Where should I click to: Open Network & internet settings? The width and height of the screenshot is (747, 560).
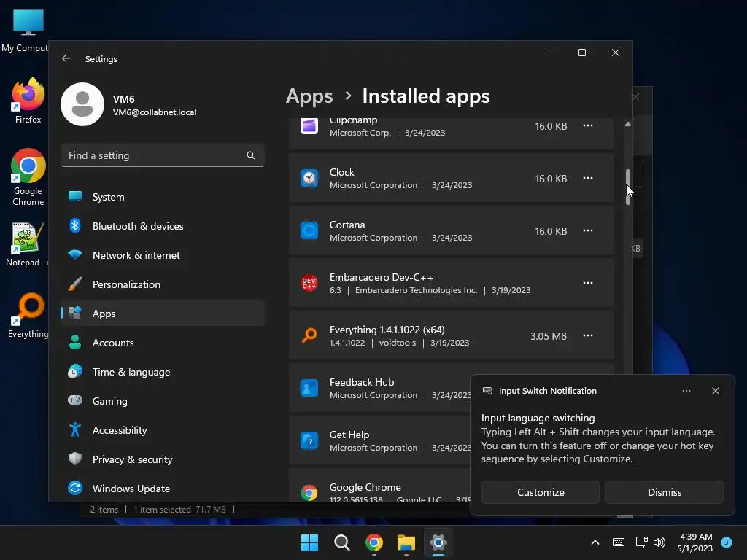[163, 255]
